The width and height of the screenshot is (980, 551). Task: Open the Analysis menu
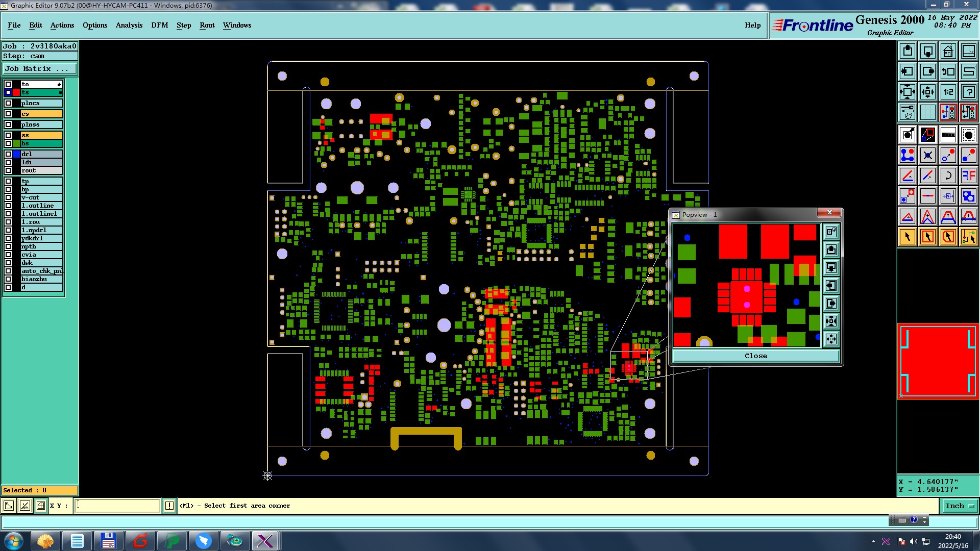(x=129, y=25)
